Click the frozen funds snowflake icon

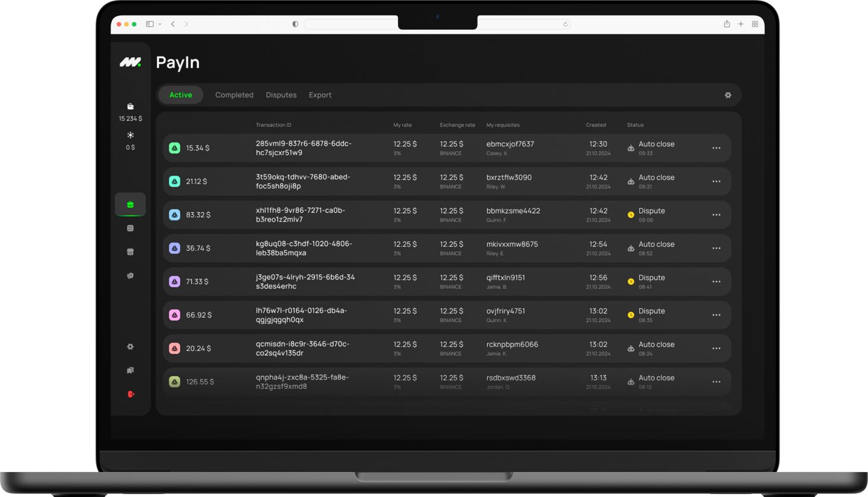coord(130,136)
